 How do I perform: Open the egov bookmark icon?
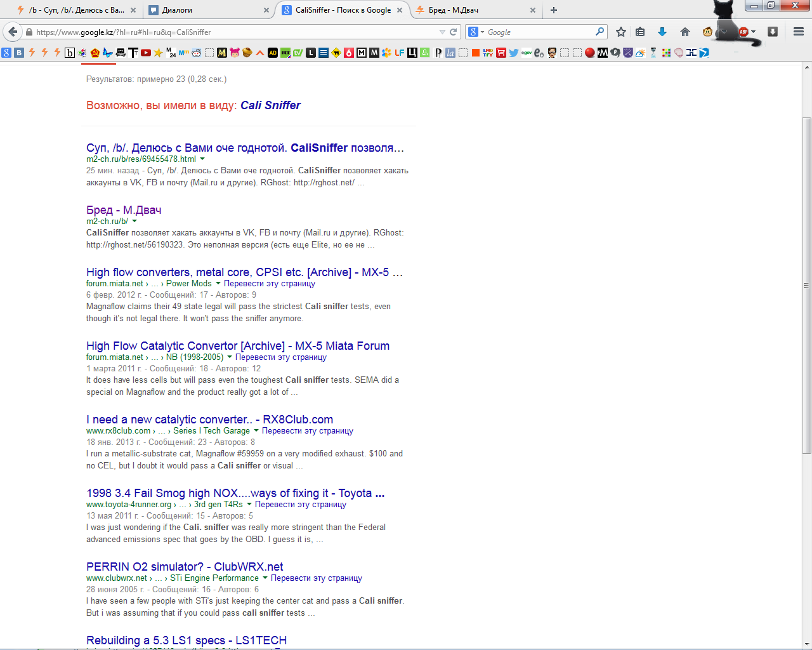click(x=527, y=53)
